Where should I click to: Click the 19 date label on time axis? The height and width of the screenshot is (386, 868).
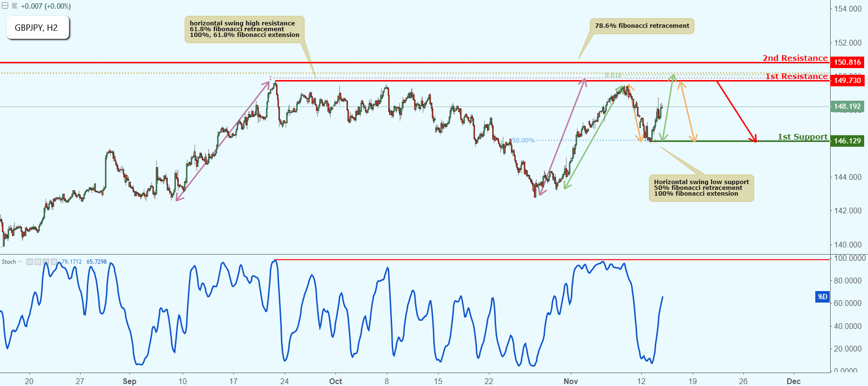[x=693, y=381]
